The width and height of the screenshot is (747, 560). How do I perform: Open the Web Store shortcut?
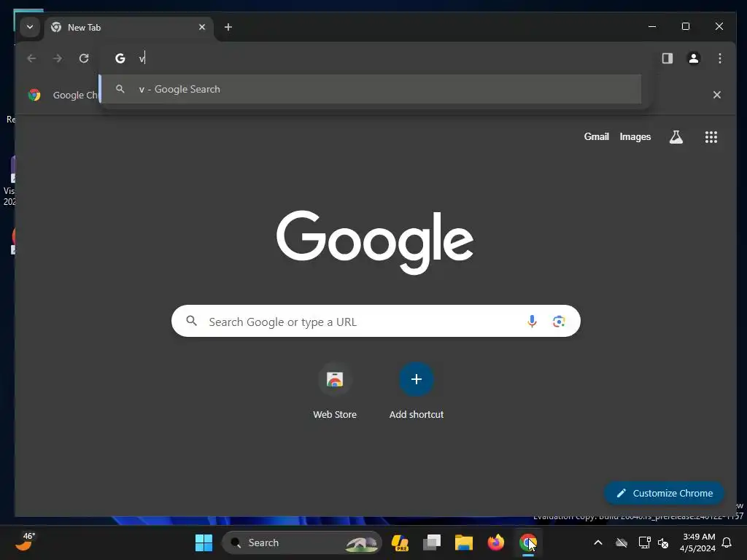[334, 392]
